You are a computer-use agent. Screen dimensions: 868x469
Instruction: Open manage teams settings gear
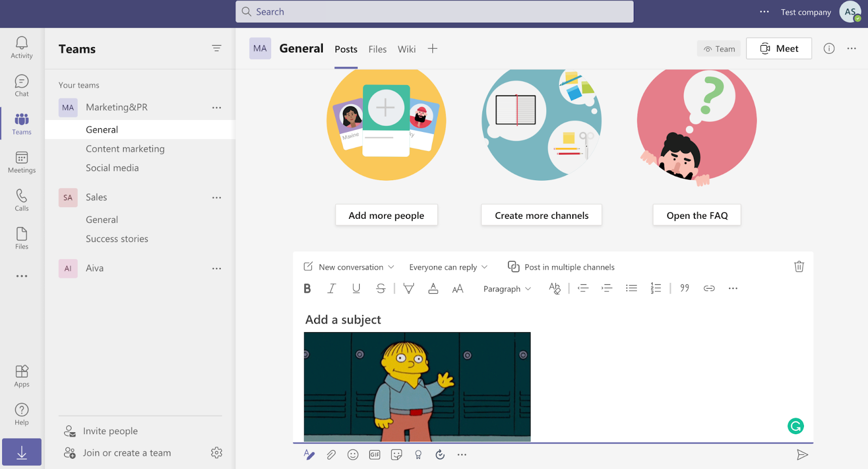(216, 453)
